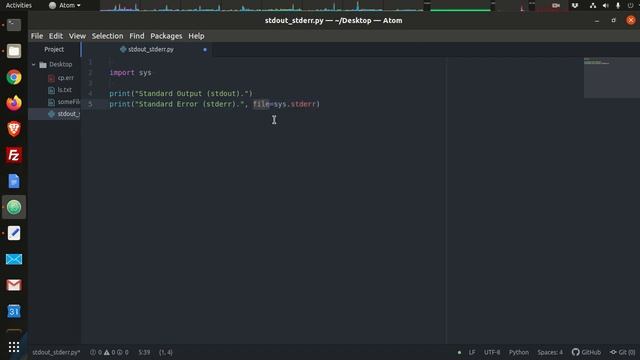Select the stdout_stderr.py editor tab
The width and height of the screenshot is (640, 360).
(x=147, y=49)
